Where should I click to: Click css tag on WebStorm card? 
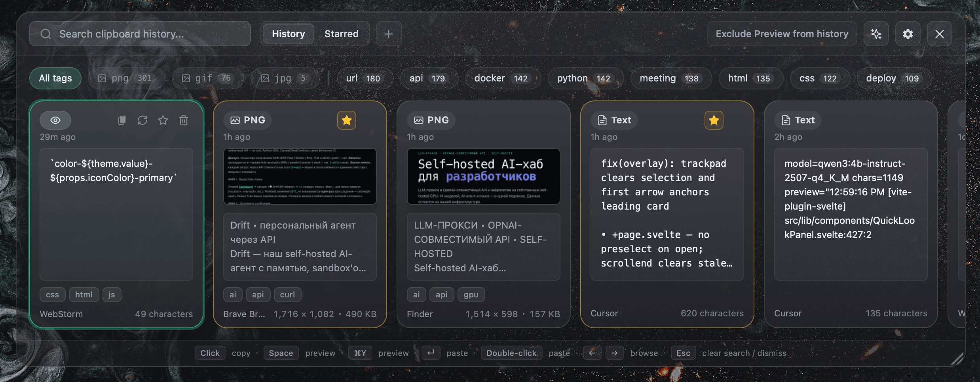pyautogui.click(x=52, y=295)
